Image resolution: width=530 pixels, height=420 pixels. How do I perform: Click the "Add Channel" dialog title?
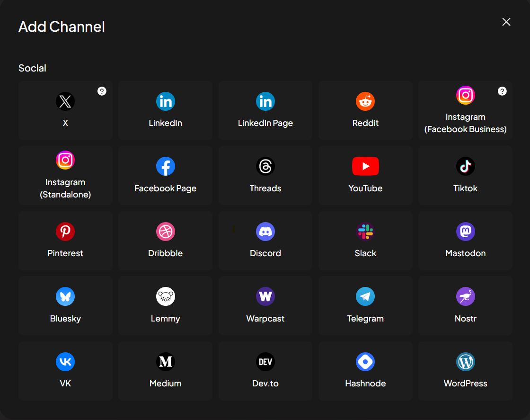click(x=62, y=27)
